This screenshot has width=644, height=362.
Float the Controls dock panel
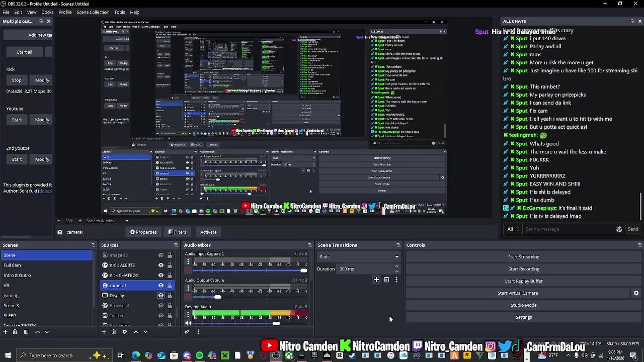click(639, 245)
